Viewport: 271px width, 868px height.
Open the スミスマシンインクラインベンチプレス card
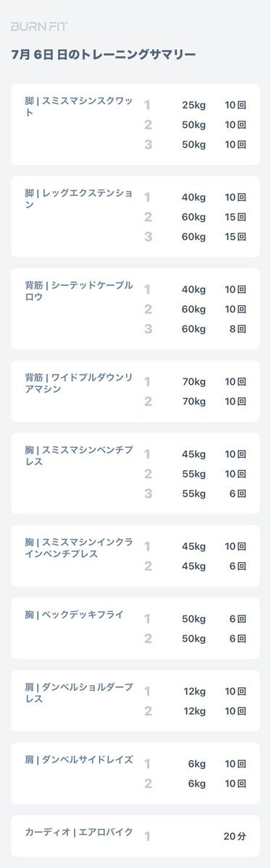pyautogui.click(x=135, y=556)
